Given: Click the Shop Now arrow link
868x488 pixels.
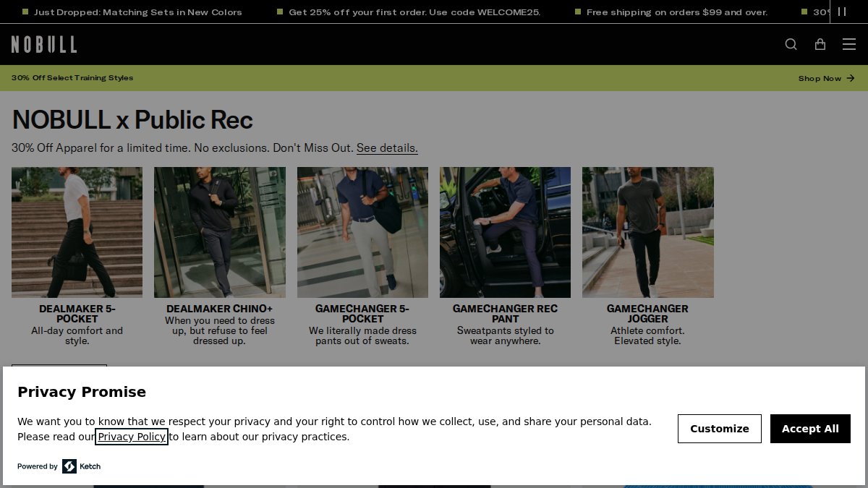Looking at the screenshot, I should [x=827, y=78].
